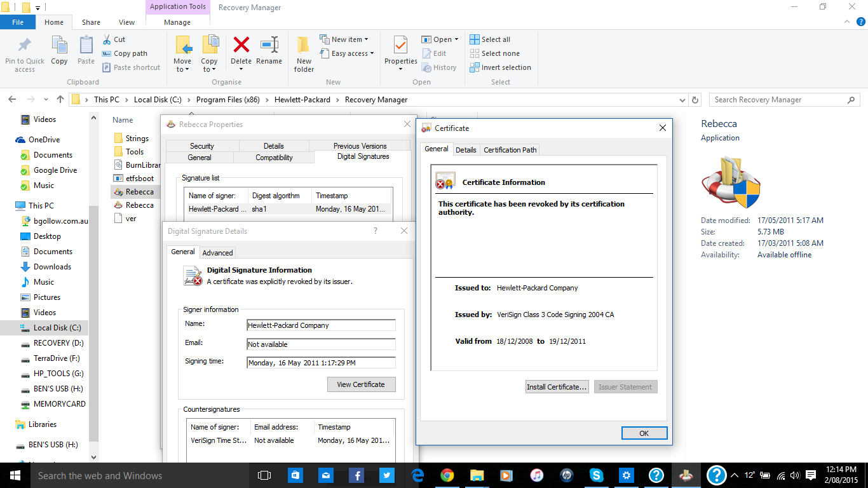
Task: Click the Copy icon in the Clipboard group
Action: (59, 50)
